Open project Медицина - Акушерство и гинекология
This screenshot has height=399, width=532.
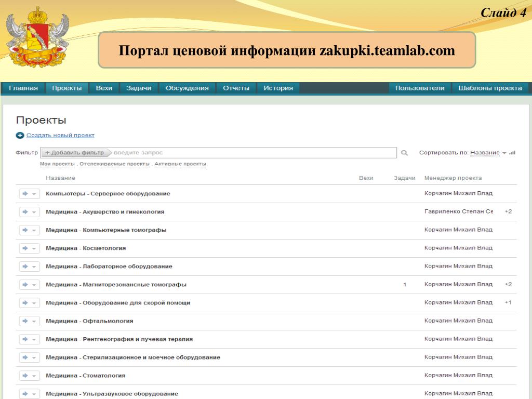coord(105,212)
